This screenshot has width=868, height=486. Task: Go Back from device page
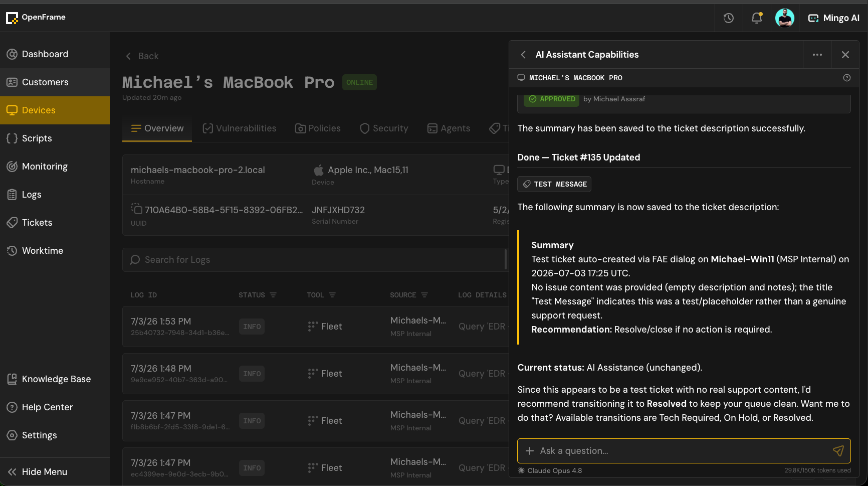point(142,56)
